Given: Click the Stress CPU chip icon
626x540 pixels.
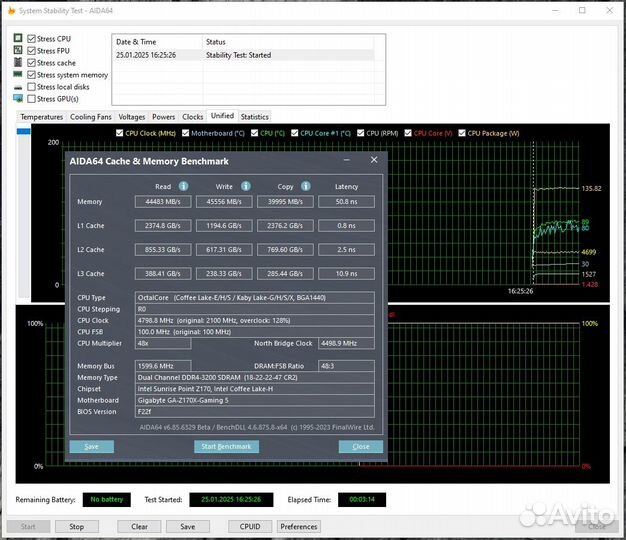Looking at the screenshot, I should 18,38.
